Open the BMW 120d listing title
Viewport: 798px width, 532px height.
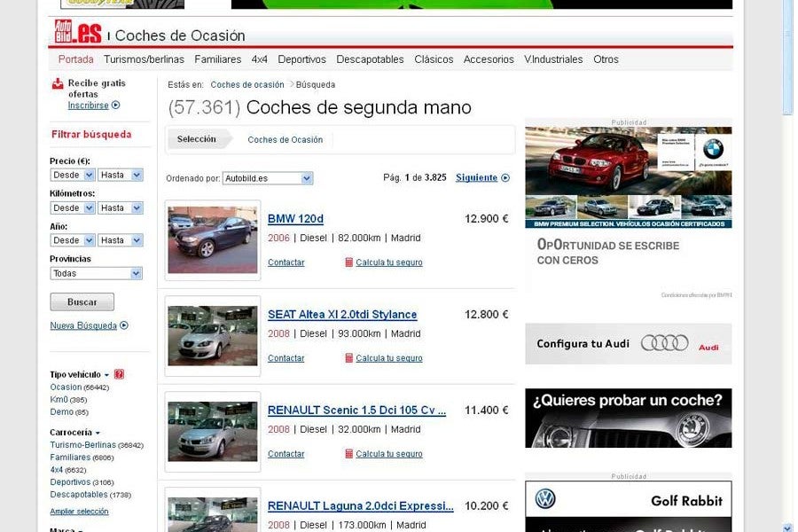click(x=295, y=218)
